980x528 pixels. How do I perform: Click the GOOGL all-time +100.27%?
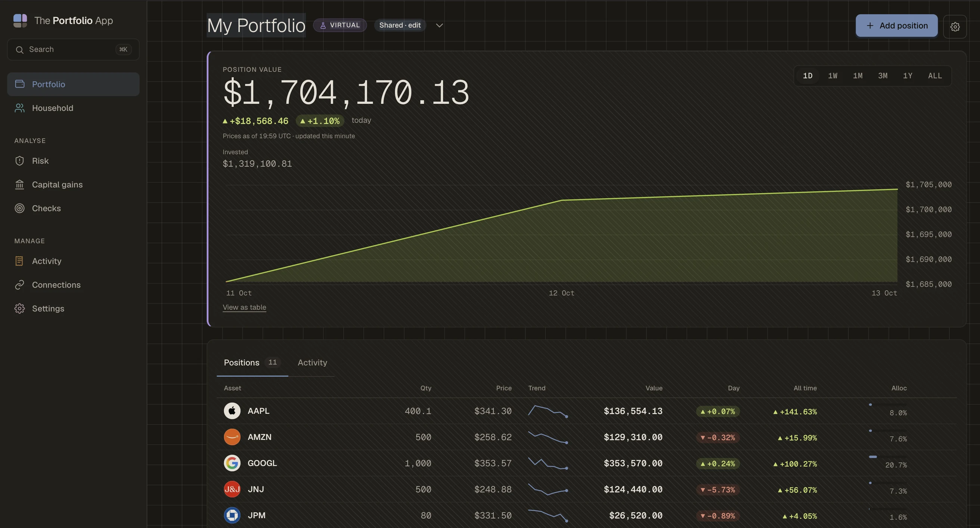(795, 464)
